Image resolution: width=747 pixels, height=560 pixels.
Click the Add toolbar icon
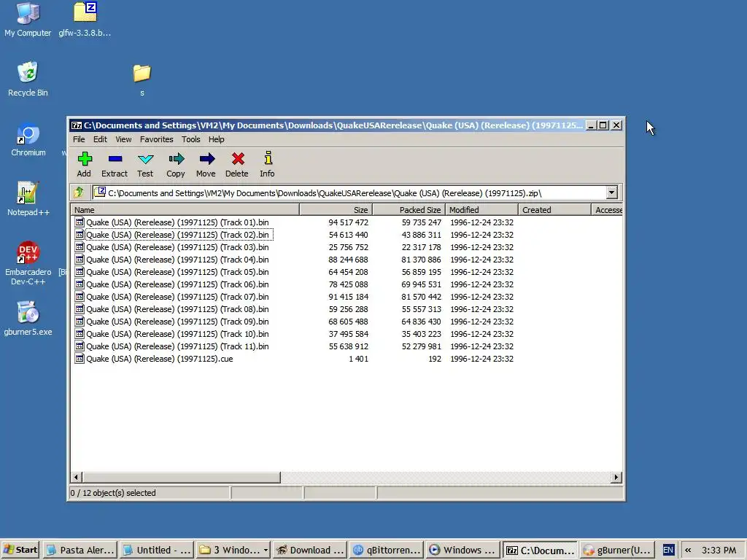pyautogui.click(x=85, y=164)
